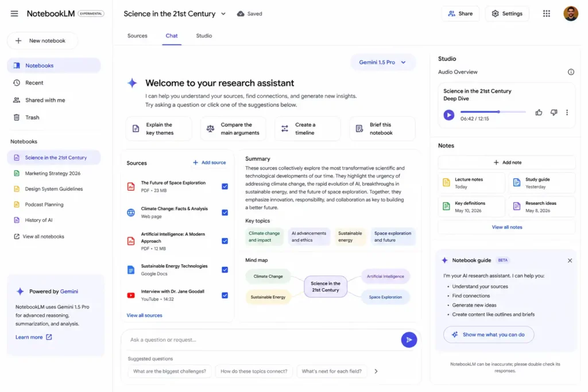The width and height of the screenshot is (588, 392).
Task: Select the Sustainable energy topic chip
Action: [350, 237]
